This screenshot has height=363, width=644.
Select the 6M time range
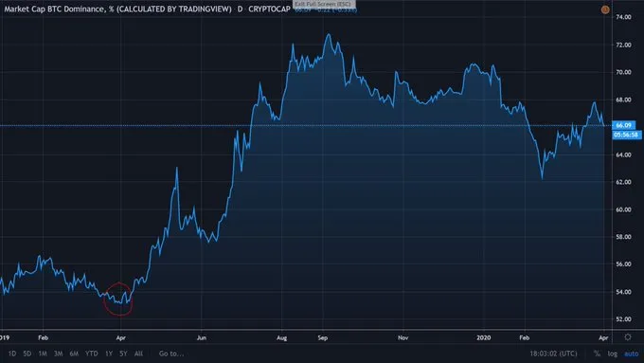(x=74, y=354)
